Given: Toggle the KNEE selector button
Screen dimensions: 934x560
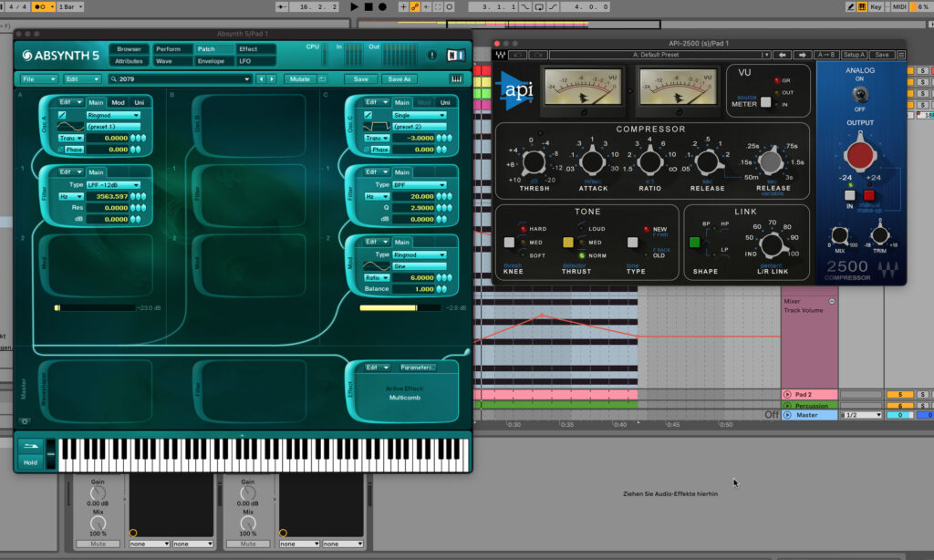Looking at the screenshot, I should 509,243.
